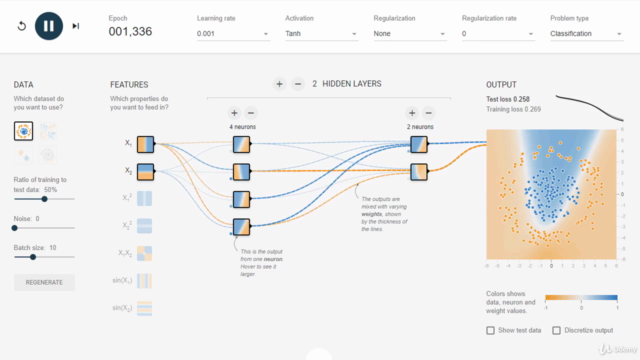Remove a neuron from the 4 neurons layer
Screen dimensions: 640x360
click(251, 113)
